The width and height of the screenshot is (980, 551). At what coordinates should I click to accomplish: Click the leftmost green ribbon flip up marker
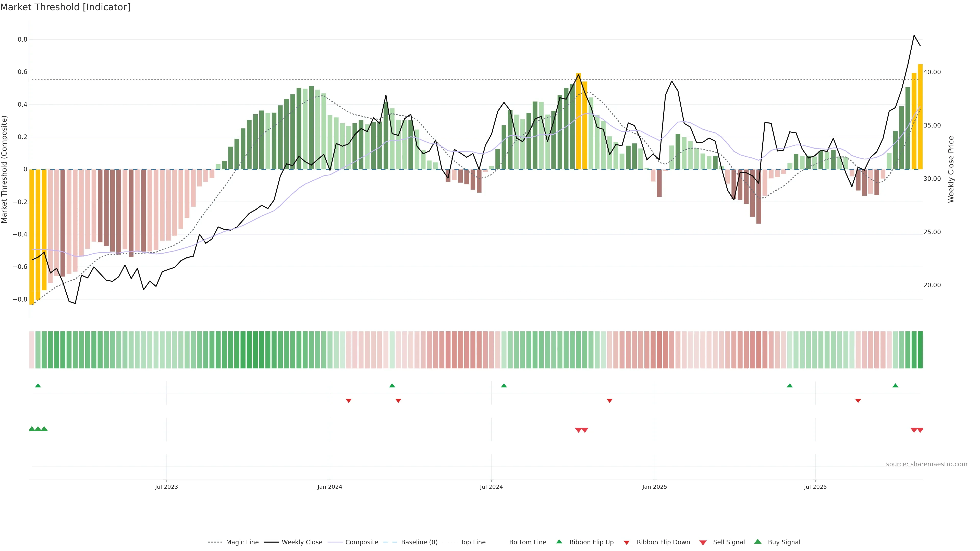pos(38,386)
